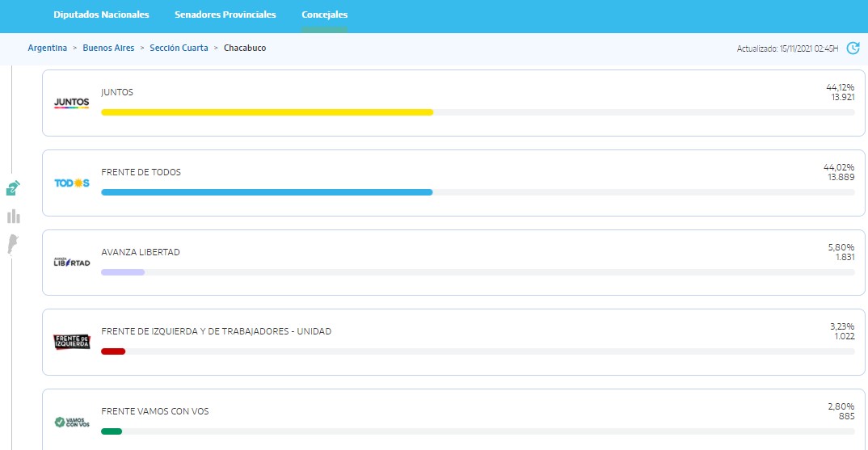Click the JUNTOS party logo
The image size is (868, 450).
click(71, 103)
